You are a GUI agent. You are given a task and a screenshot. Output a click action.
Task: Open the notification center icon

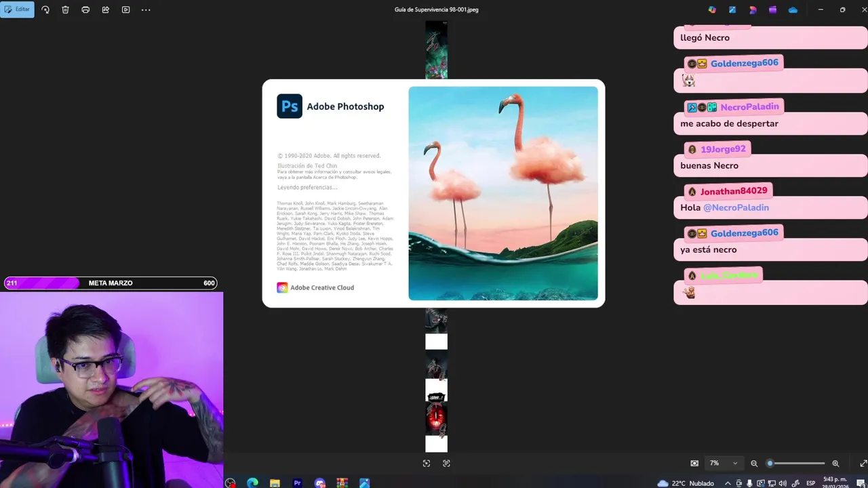pos(860,483)
